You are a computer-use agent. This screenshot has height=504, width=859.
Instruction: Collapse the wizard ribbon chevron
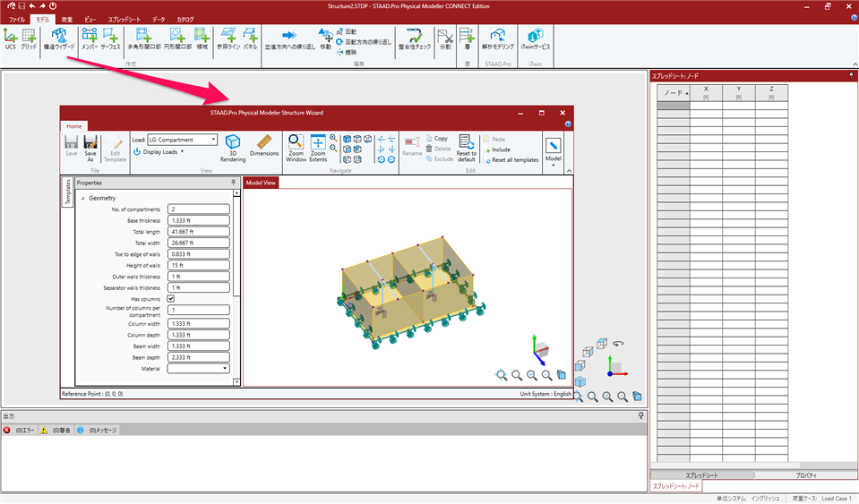(x=569, y=171)
